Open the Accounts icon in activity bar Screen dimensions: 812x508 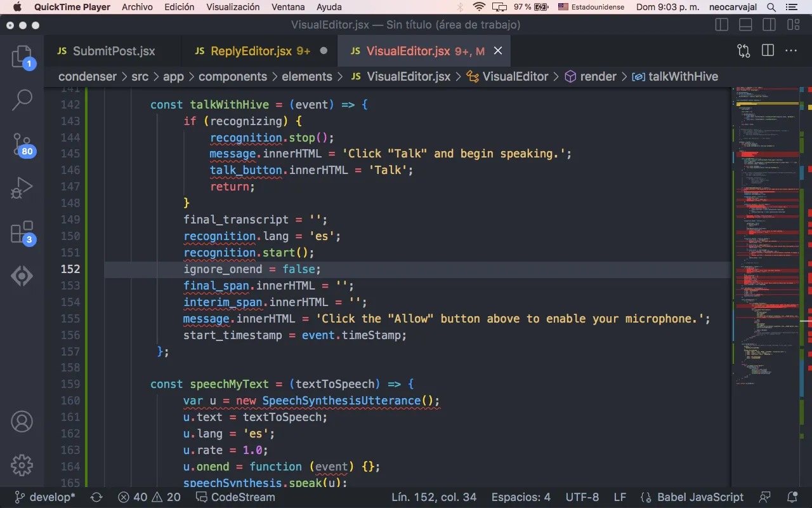[x=22, y=422]
